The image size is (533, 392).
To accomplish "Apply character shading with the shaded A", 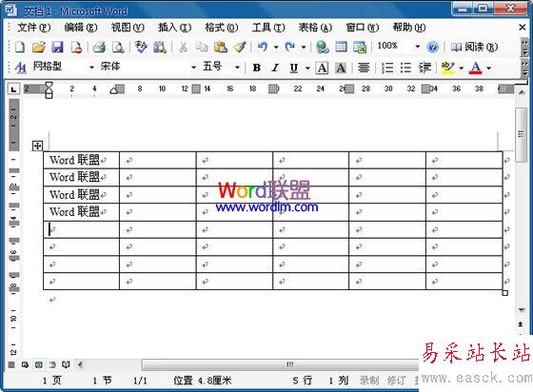I will (341, 68).
